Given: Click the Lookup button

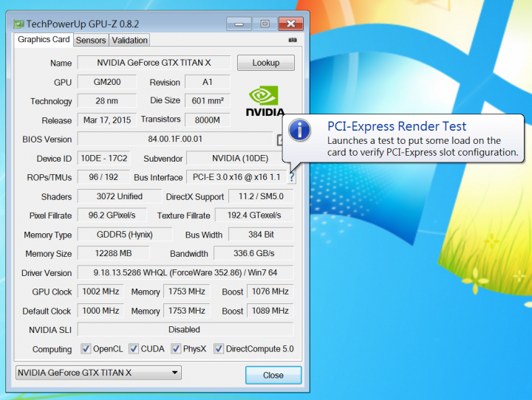Looking at the screenshot, I should [266, 63].
